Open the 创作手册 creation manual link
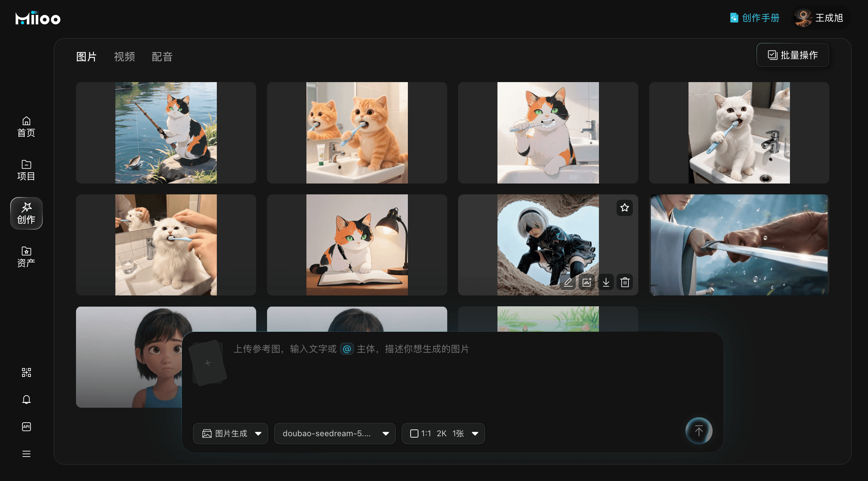 point(754,18)
